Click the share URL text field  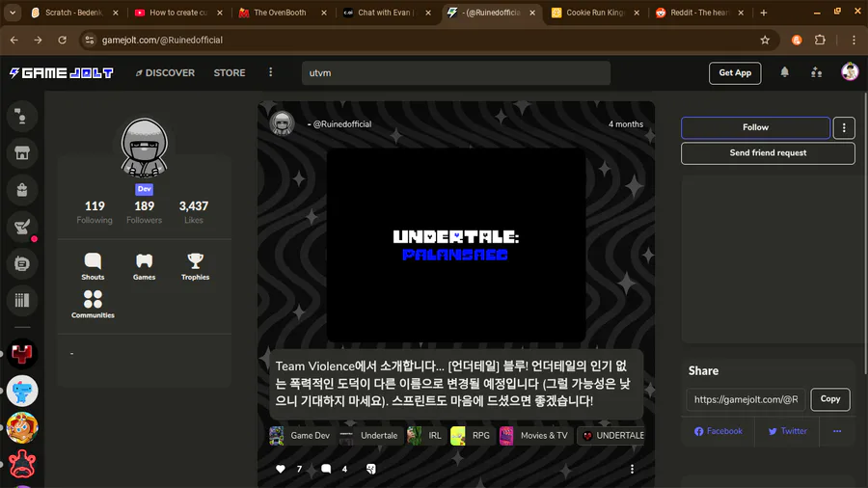pos(746,399)
